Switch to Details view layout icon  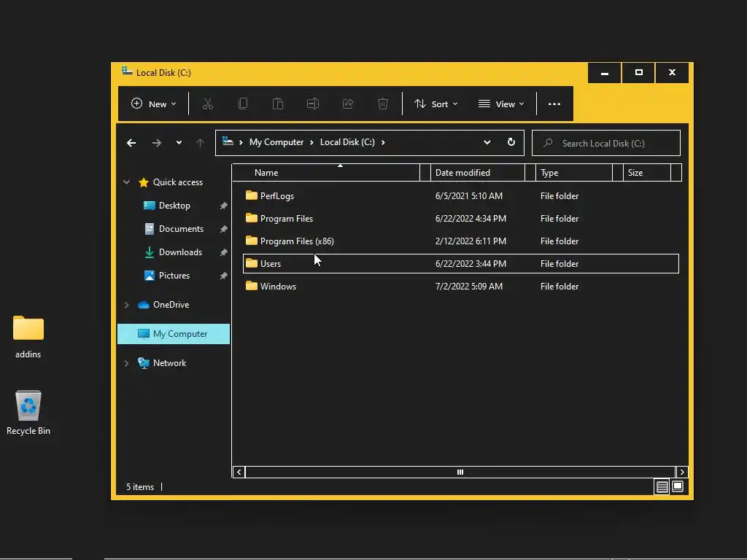[662, 486]
